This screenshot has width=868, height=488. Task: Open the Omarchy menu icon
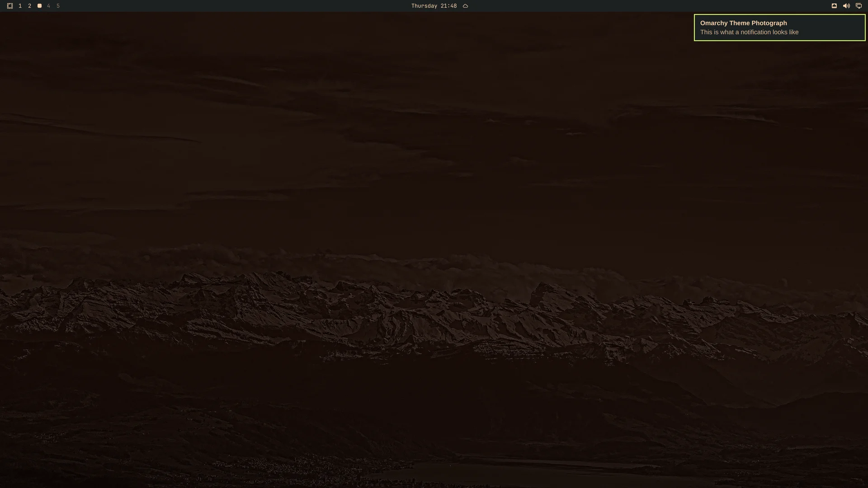(10, 6)
